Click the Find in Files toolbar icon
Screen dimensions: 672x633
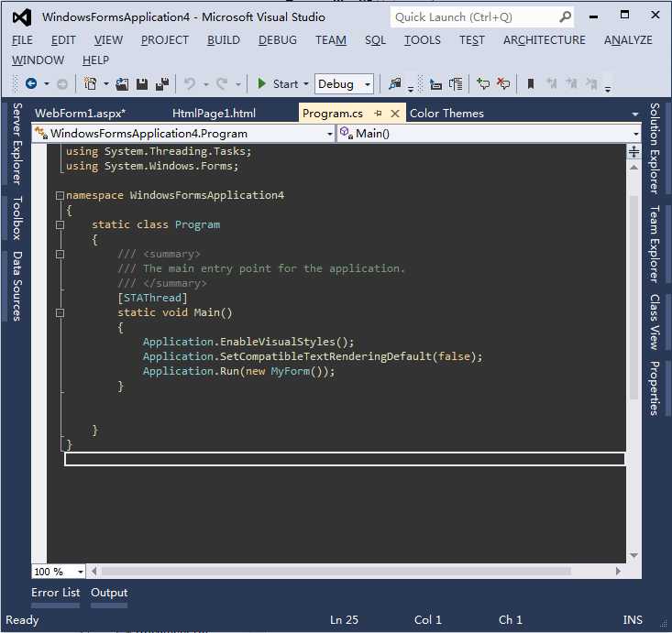(395, 83)
